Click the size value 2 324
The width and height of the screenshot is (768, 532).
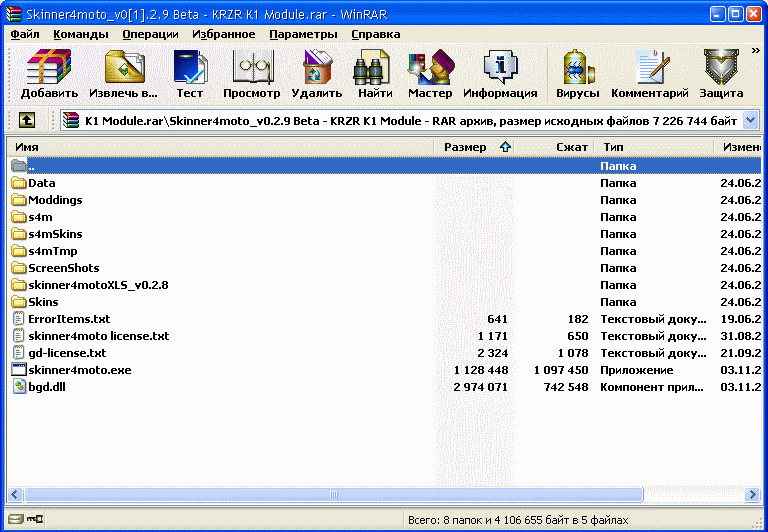[x=493, y=353]
